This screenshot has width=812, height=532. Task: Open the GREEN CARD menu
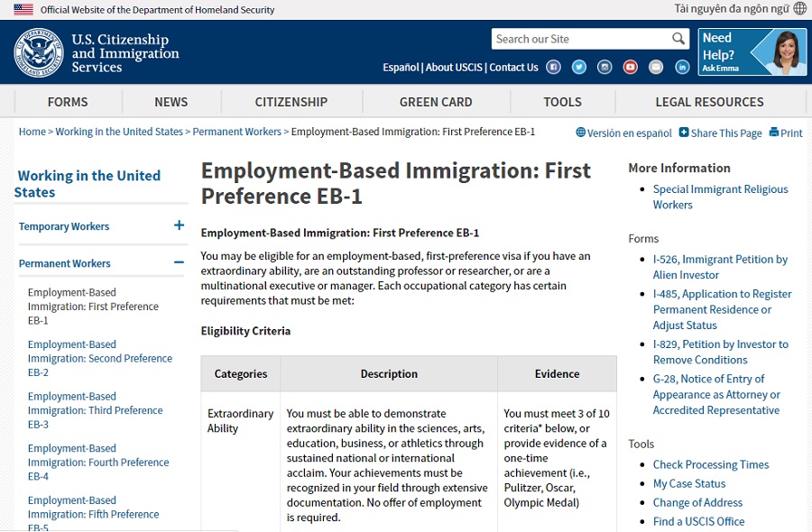[436, 102]
